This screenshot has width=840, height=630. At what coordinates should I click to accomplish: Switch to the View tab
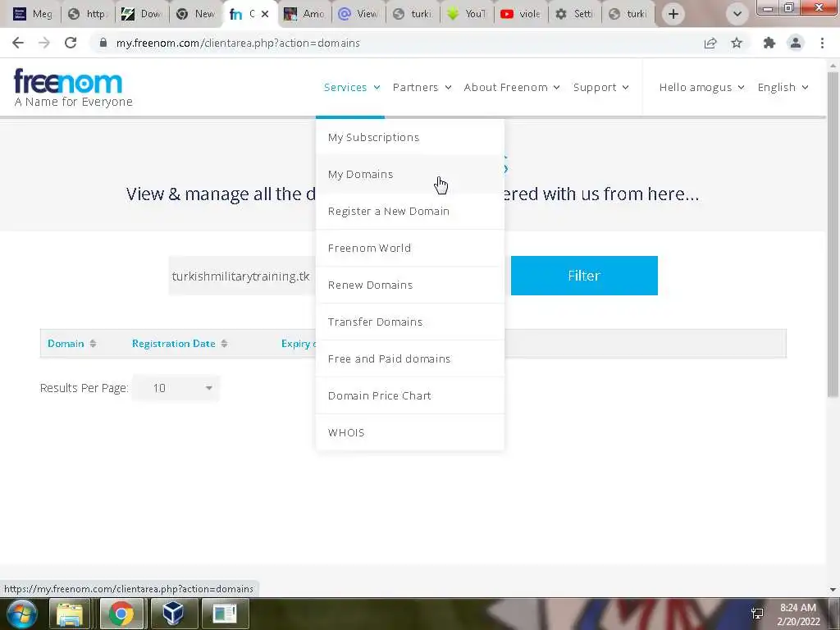click(358, 14)
